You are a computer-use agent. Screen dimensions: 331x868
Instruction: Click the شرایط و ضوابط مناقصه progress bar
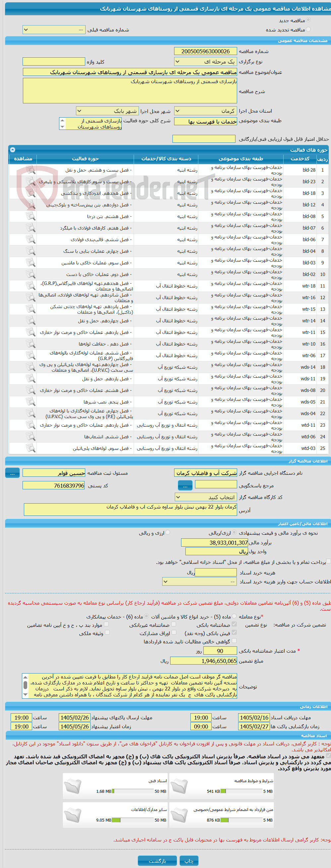(241, 791)
